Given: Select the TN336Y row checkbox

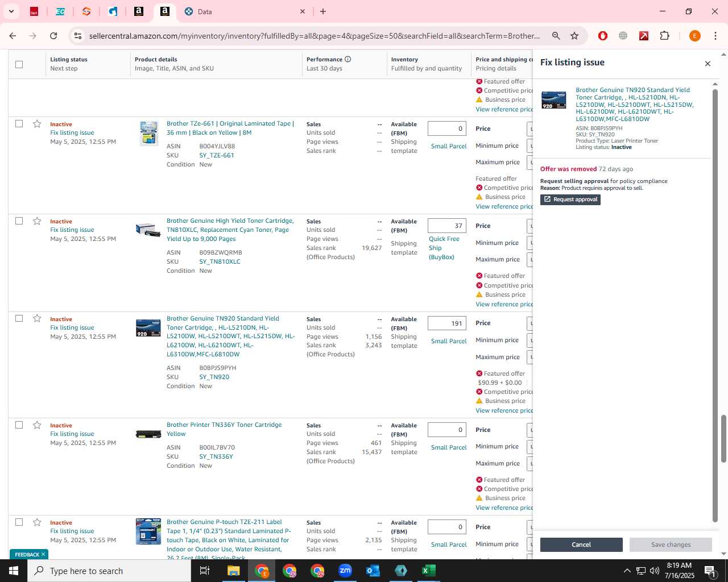Looking at the screenshot, I should [19, 425].
